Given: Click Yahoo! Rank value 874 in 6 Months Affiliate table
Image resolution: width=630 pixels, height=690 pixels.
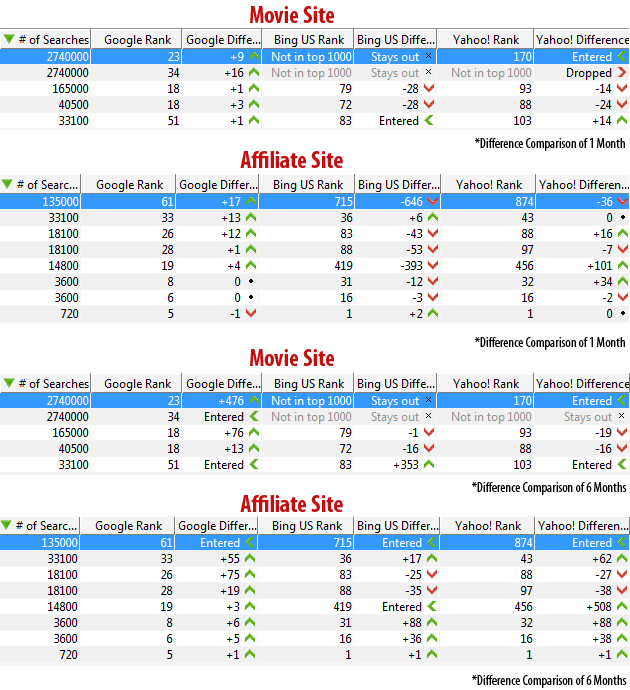Looking at the screenshot, I should 524,543.
